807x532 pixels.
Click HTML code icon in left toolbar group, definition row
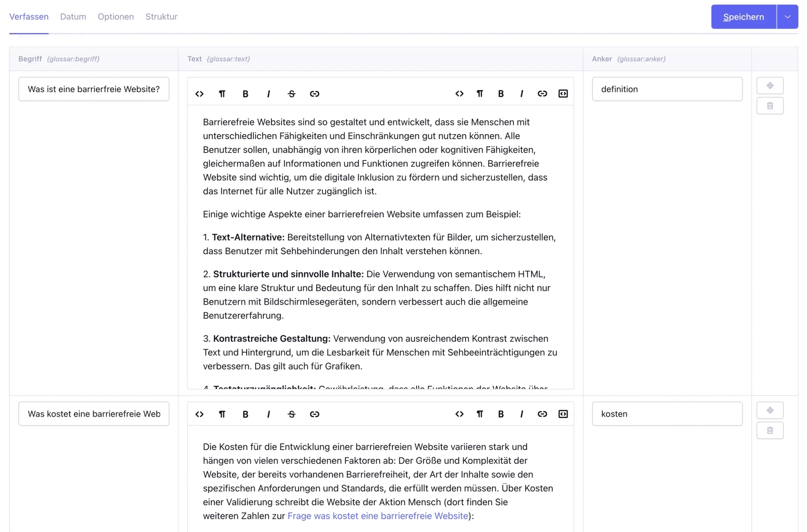[200, 94]
